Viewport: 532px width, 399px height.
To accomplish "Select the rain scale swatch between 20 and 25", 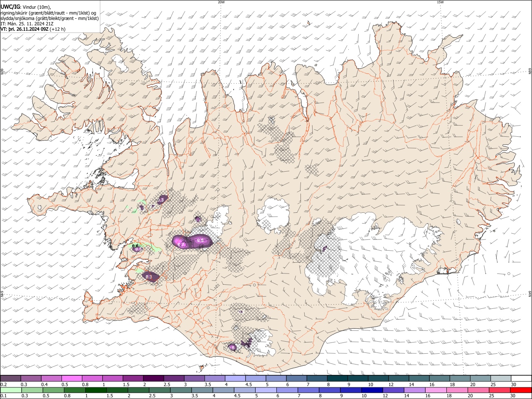I will [x=478, y=390].
